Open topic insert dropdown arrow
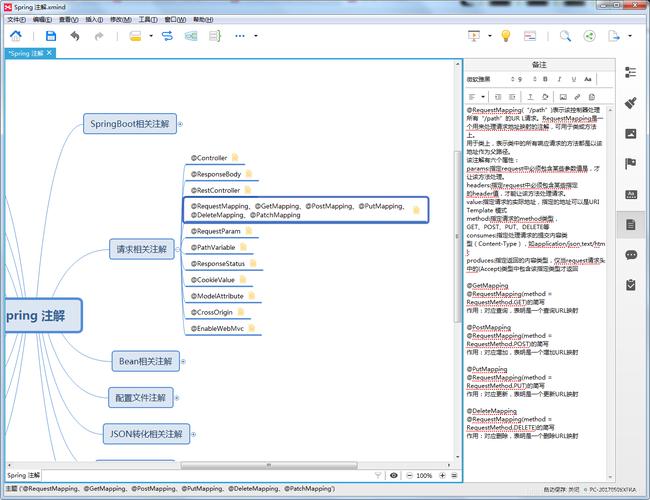Viewport: 650px width, 500px height. tap(151, 36)
